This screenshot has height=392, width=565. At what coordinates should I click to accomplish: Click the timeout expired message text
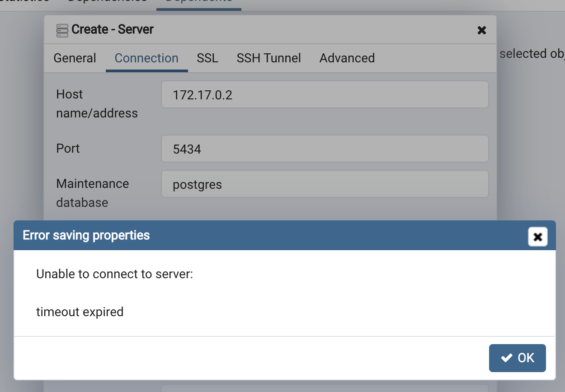[80, 312]
